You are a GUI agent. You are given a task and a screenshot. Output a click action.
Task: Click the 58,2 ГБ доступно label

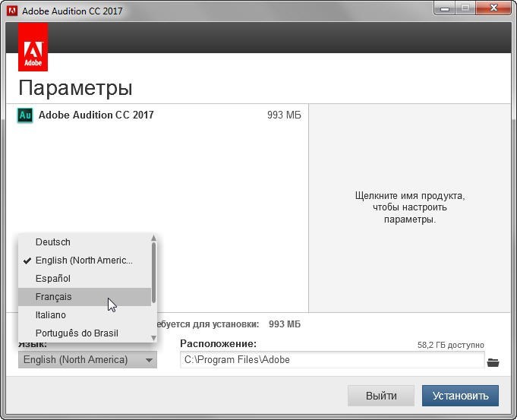451,345
